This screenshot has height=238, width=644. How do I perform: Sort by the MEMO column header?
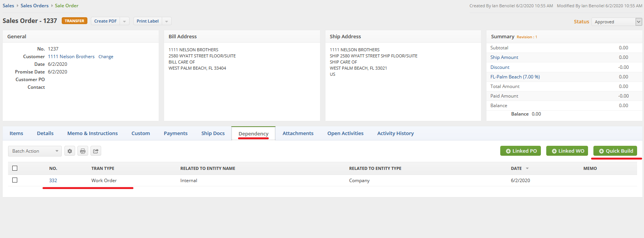pos(590,169)
